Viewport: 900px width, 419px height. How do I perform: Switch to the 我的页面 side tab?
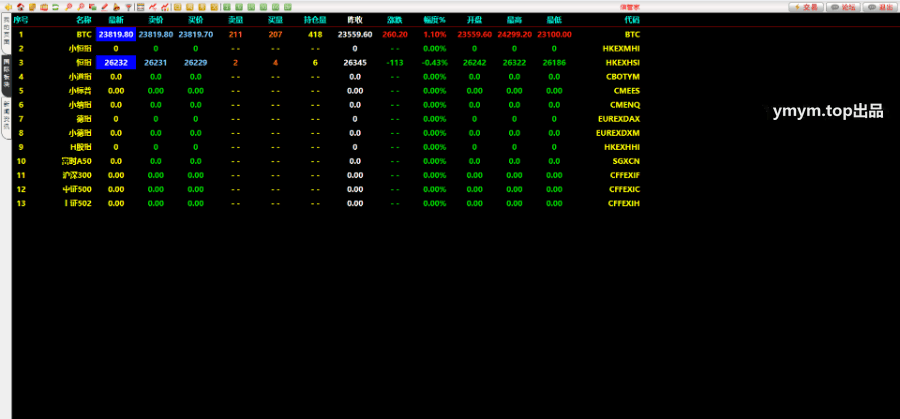coord(6,33)
